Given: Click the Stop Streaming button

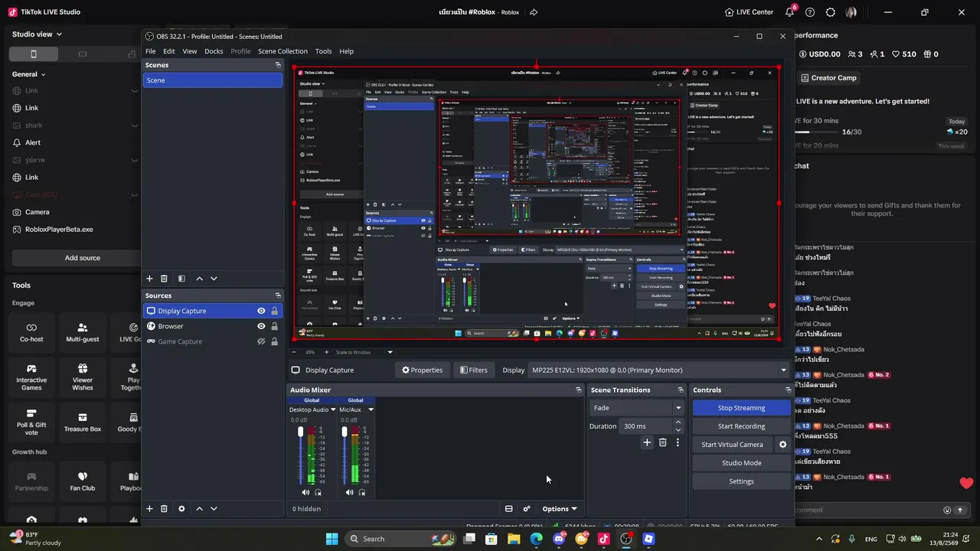Looking at the screenshot, I should (741, 408).
